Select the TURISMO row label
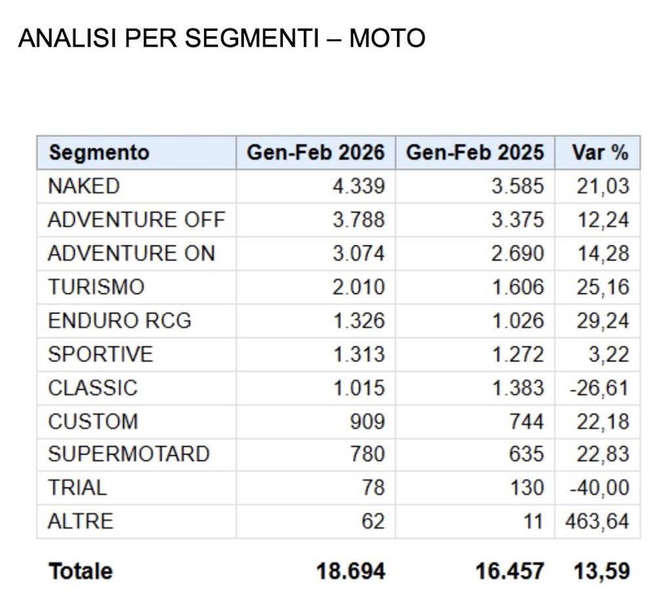Viewport: 672px width, 616px height. tap(96, 287)
